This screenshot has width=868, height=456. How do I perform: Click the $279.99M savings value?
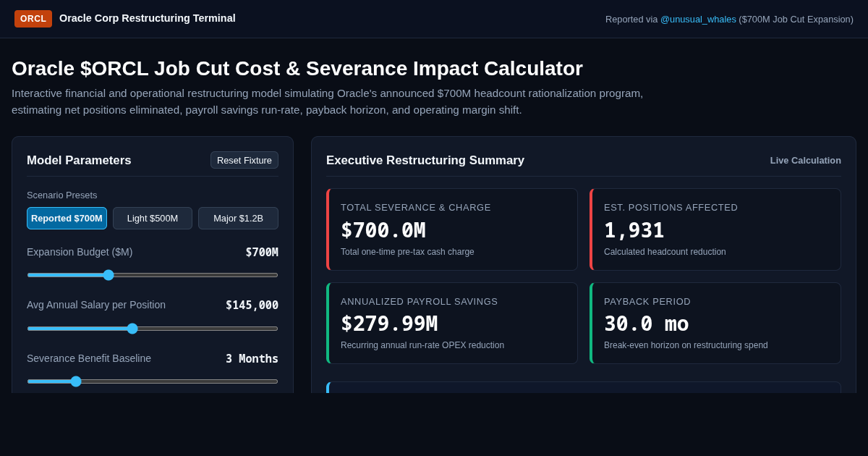389,324
